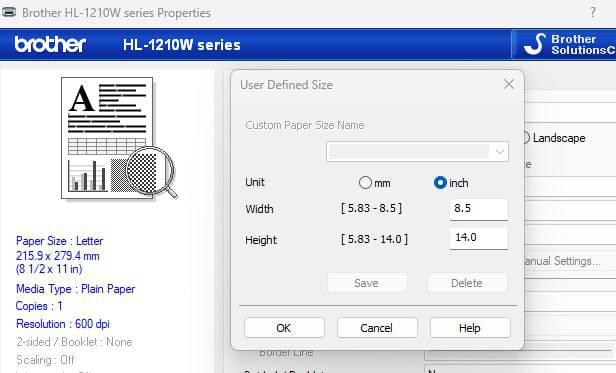Image resolution: width=616 pixels, height=373 pixels.
Task: Select the mm unit radio button
Action: [x=365, y=182]
